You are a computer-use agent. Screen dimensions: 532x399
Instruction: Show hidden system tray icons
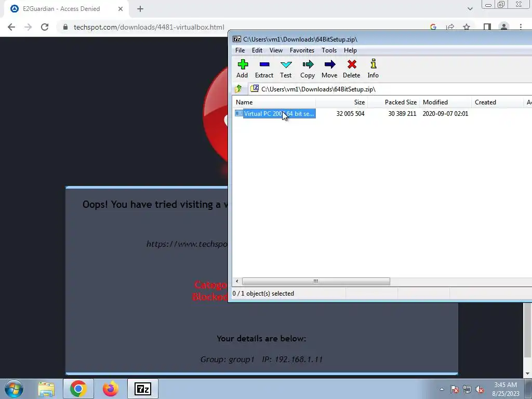tap(442, 390)
